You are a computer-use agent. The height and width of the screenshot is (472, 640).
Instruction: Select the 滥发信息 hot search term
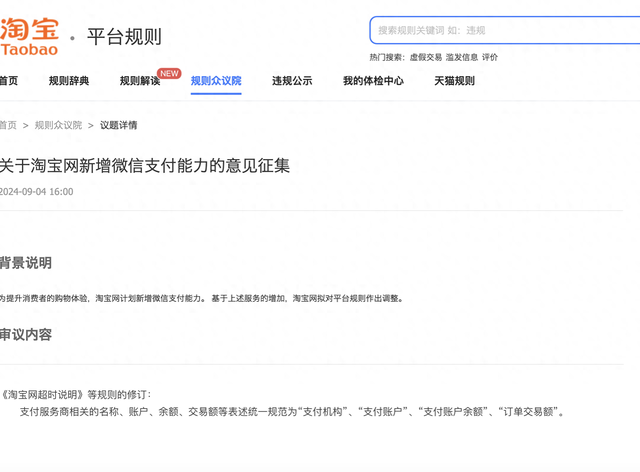[x=462, y=57]
